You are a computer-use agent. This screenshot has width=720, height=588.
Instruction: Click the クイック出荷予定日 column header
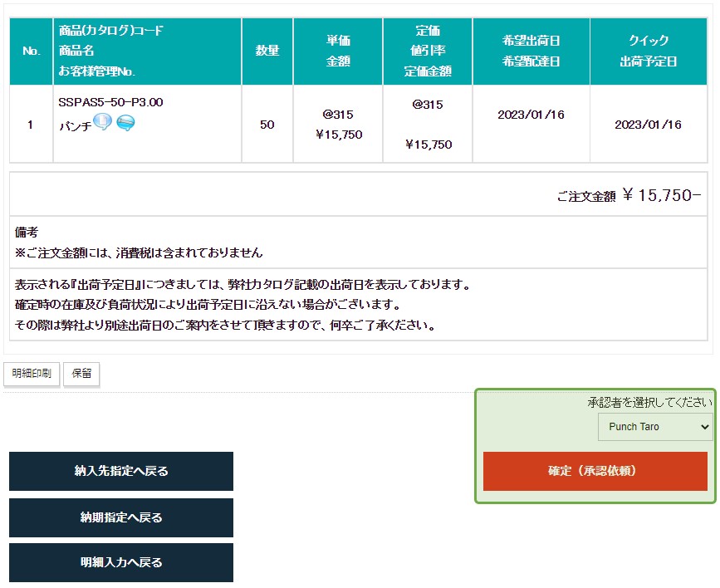(648, 51)
